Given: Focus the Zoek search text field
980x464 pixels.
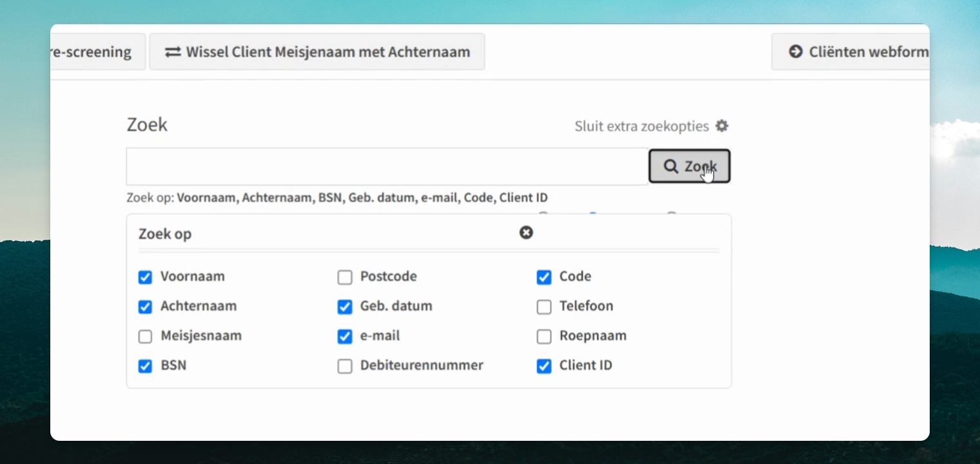Looking at the screenshot, I should click(387, 166).
